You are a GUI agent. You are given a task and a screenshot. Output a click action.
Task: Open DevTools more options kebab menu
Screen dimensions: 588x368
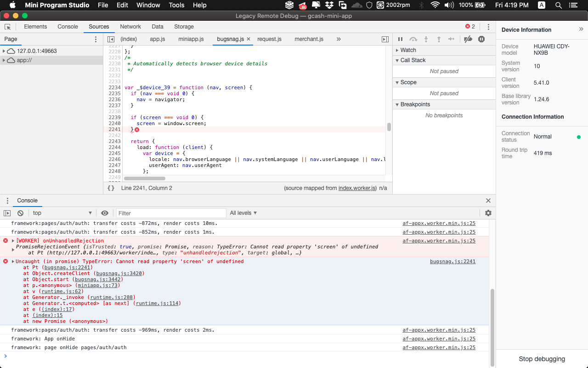coord(488,27)
